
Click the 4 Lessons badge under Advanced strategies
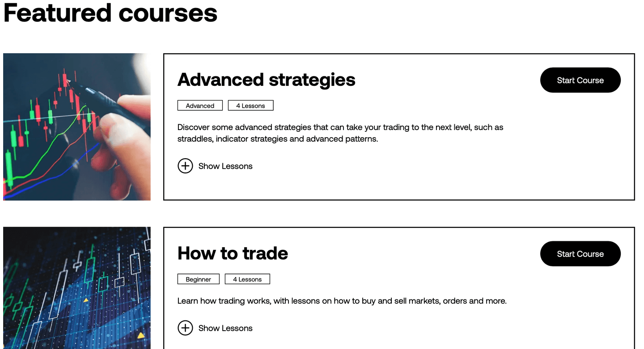click(250, 105)
